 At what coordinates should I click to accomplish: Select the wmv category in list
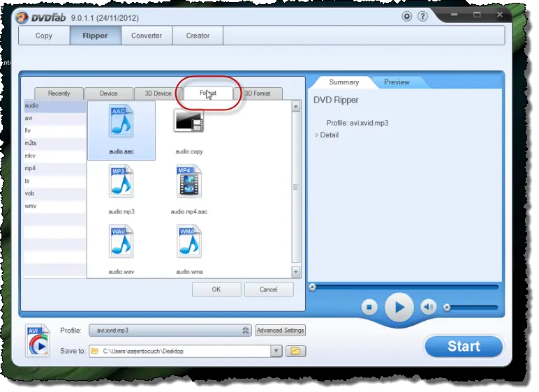[x=55, y=206]
